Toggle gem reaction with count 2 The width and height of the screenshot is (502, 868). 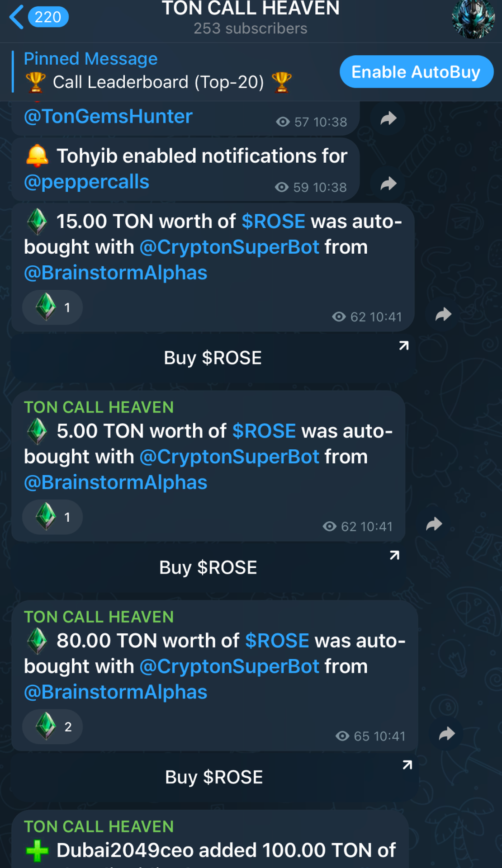click(x=52, y=727)
